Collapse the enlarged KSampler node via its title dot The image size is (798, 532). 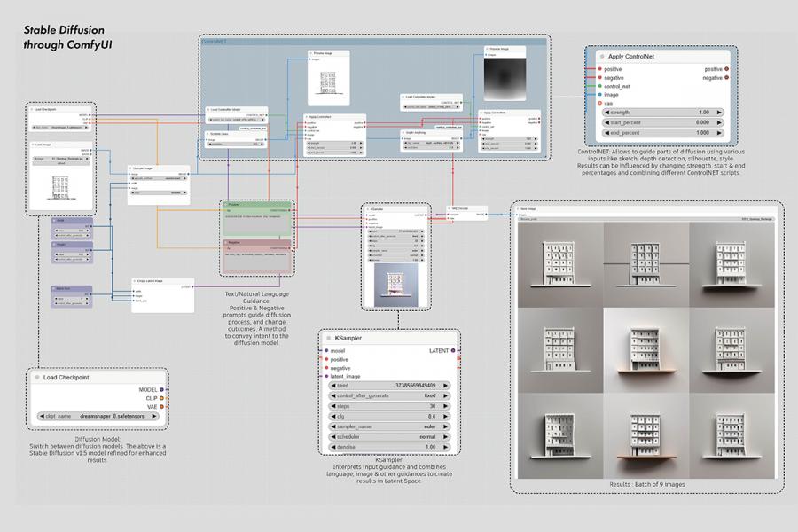click(x=326, y=338)
